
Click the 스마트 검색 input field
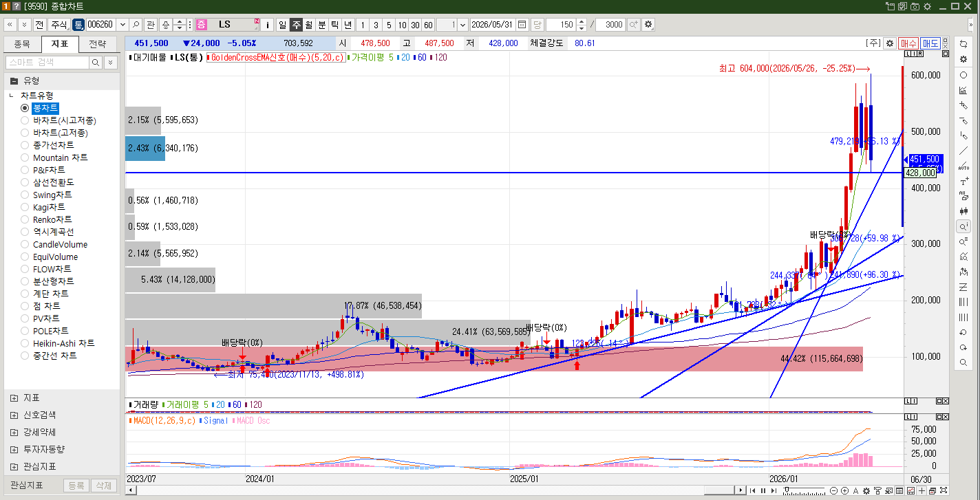pos(47,63)
